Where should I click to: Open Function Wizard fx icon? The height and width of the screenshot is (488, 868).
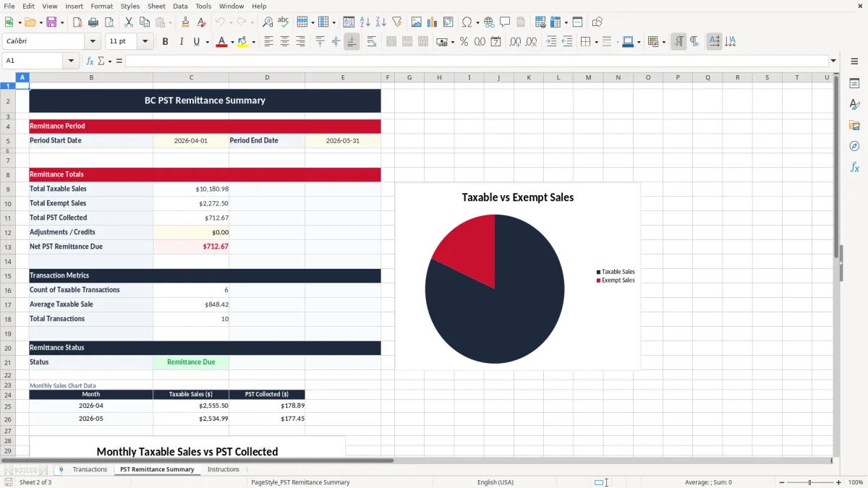pyautogui.click(x=90, y=61)
